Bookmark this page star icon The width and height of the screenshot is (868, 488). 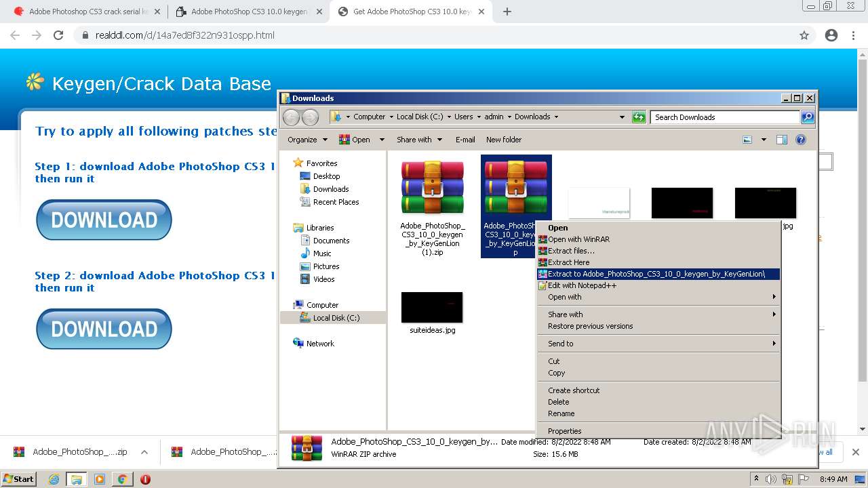click(x=804, y=35)
